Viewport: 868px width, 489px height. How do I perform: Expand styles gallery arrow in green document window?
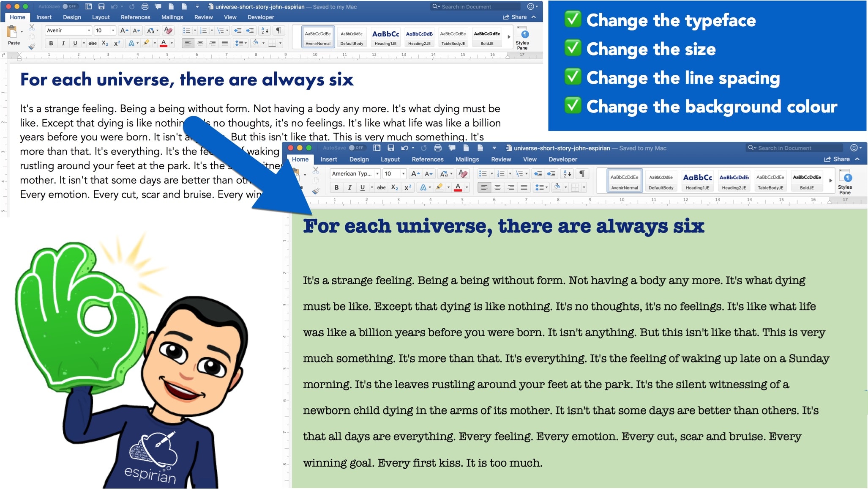click(830, 181)
